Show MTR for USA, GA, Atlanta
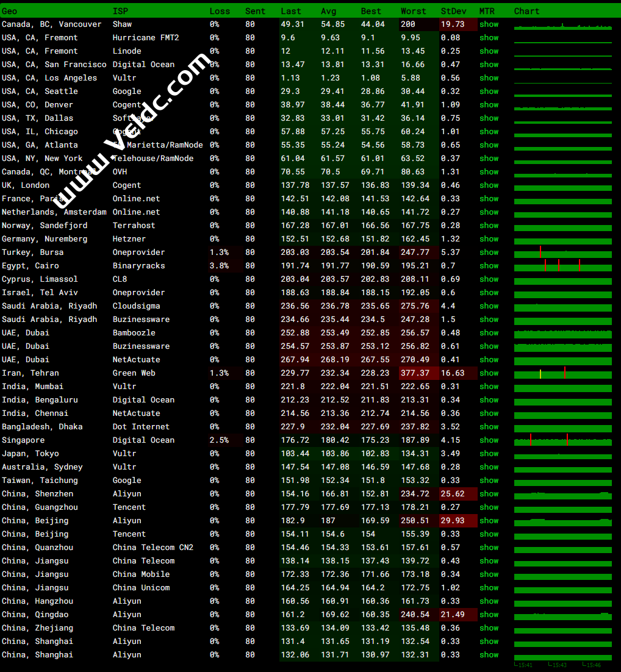Viewport: 621px width, 672px height. click(489, 145)
